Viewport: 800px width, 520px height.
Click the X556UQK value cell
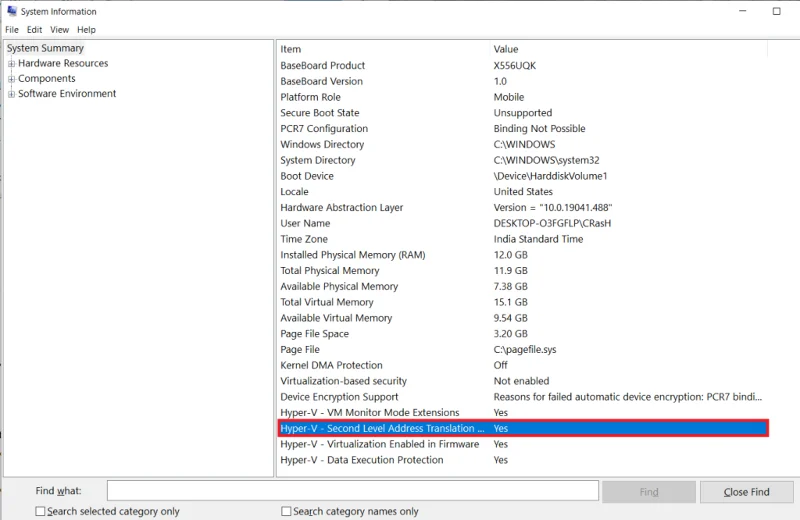click(x=515, y=65)
